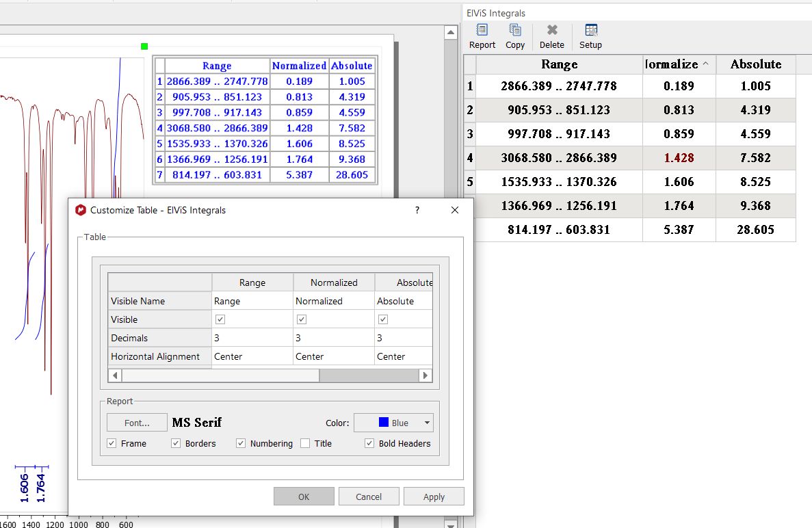Uncheck the Bold Headers option
This screenshot has height=528, width=812.
(369, 443)
